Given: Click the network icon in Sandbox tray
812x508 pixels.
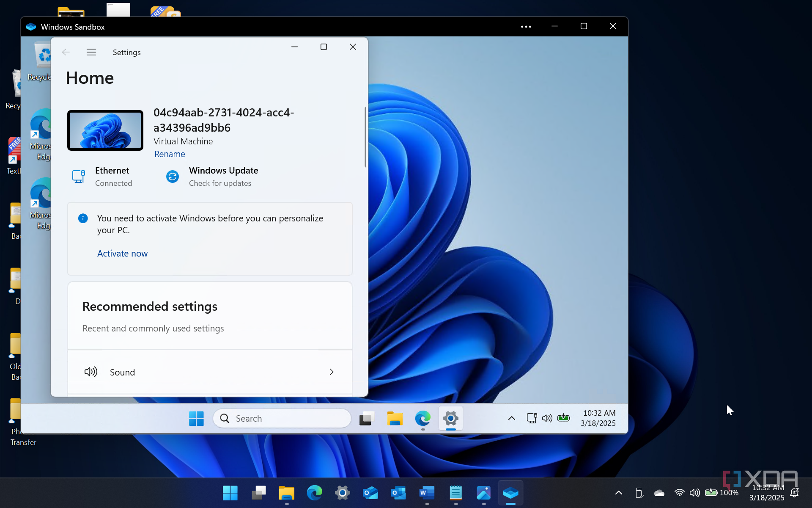Looking at the screenshot, I should tap(532, 419).
